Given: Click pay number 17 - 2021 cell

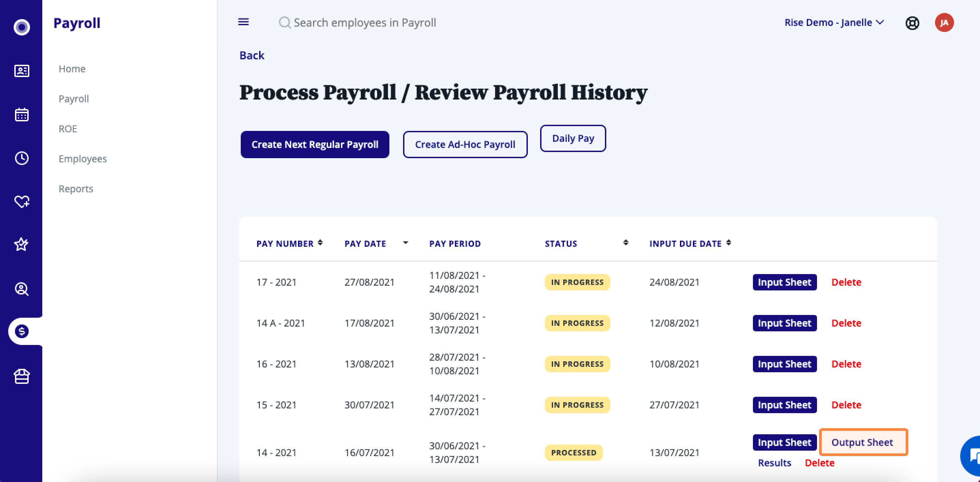Looking at the screenshot, I should click(x=277, y=282).
